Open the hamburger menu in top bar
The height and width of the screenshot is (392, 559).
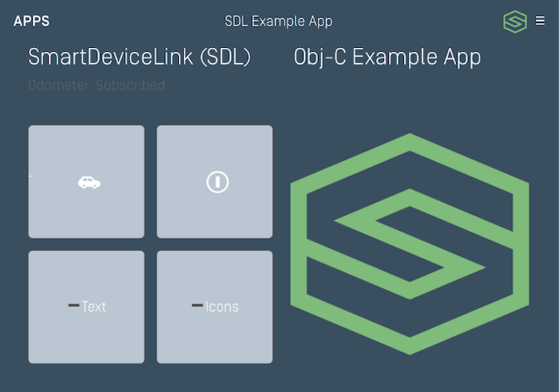coord(541,22)
